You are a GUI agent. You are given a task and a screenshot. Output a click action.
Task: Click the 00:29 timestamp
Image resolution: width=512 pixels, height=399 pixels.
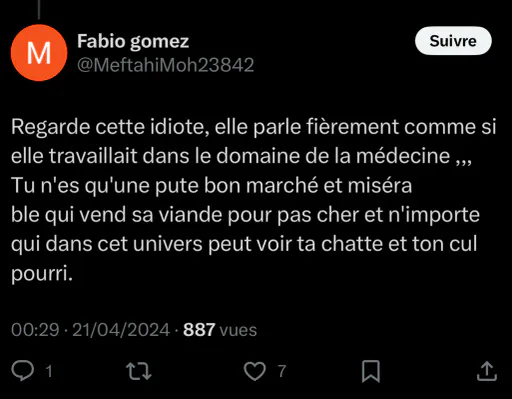(x=35, y=330)
